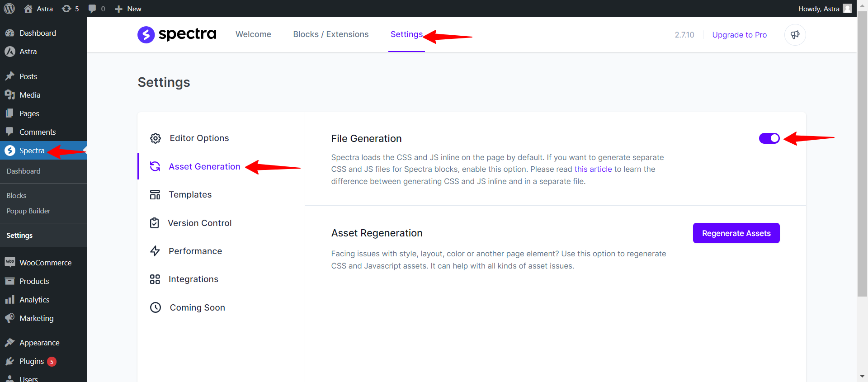Click the Coming Soon clock icon
The width and height of the screenshot is (868, 382).
point(156,307)
